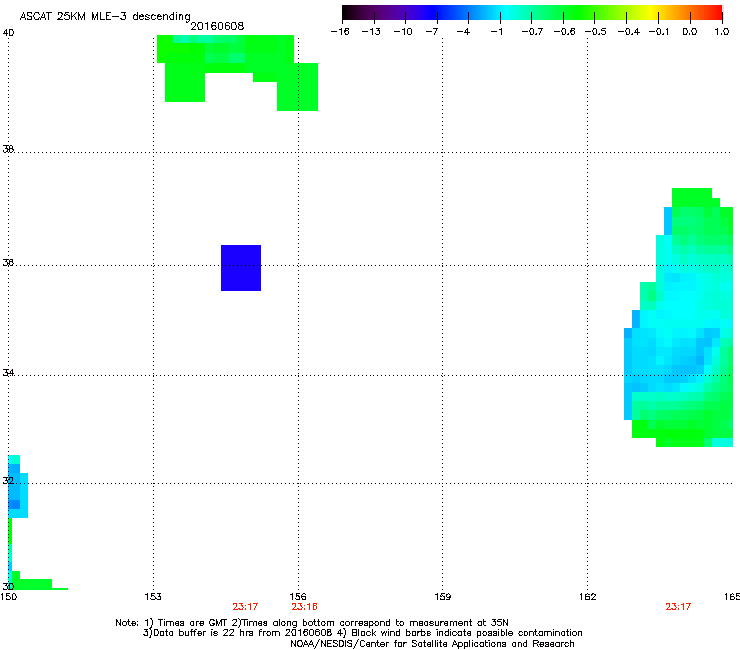The image size is (740, 650).
Task: Click the longitude label '162'
Action: tap(588, 597)
